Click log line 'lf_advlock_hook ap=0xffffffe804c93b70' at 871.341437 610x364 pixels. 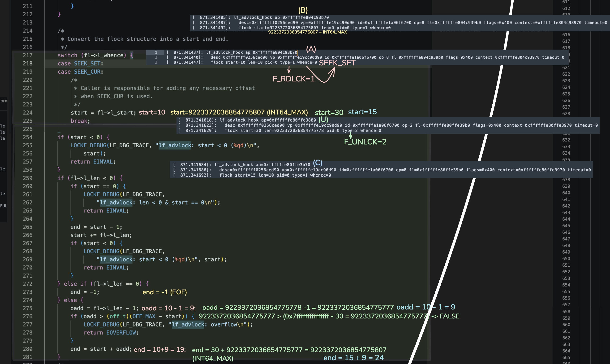click(232, 52)
